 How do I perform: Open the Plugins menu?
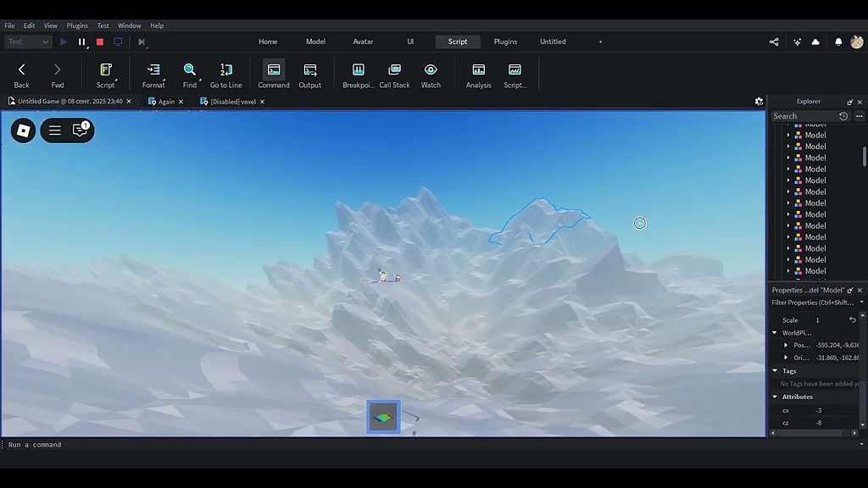tap(77, 25)
